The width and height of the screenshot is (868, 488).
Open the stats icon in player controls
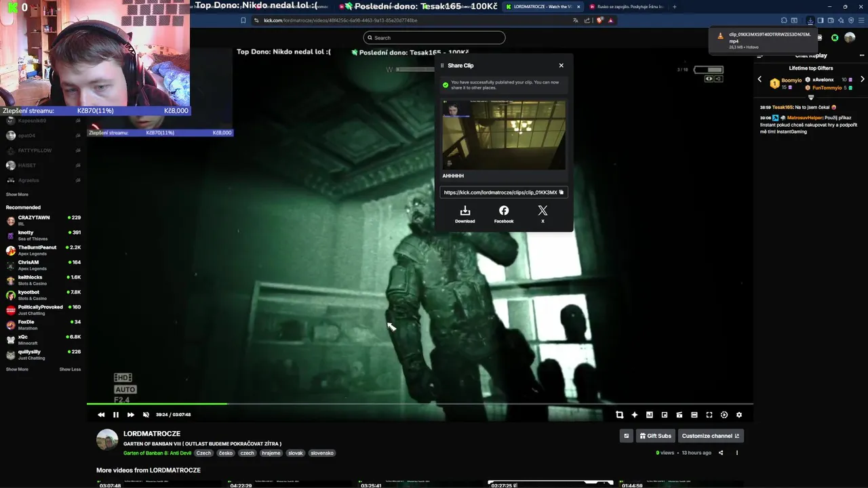click(650, 415)
